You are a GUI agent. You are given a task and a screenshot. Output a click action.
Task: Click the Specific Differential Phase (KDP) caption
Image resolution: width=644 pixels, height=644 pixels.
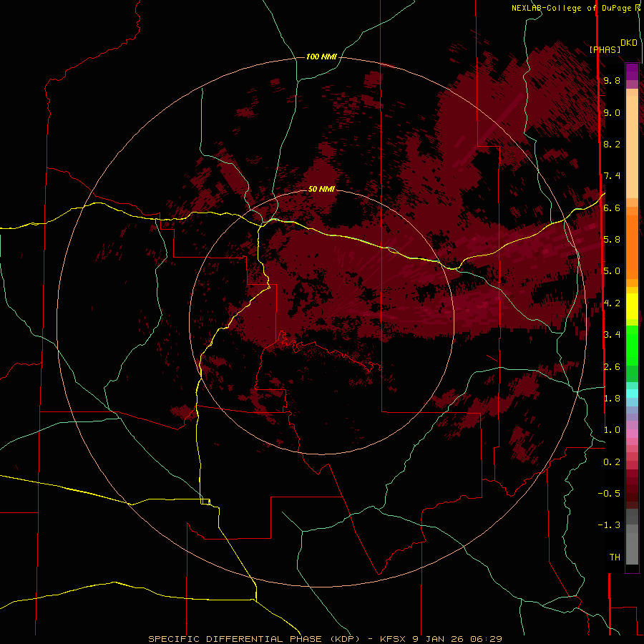[255, 639]
